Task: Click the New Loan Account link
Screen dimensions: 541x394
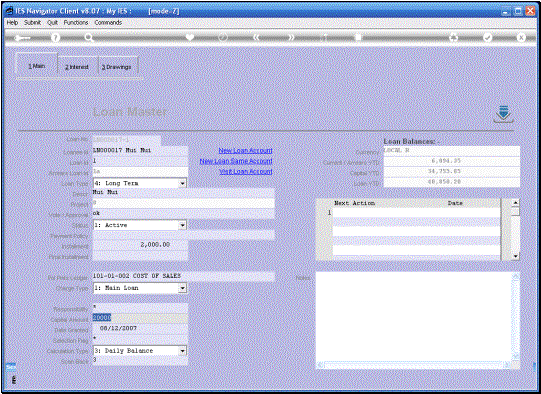Action: coord(245,151)
